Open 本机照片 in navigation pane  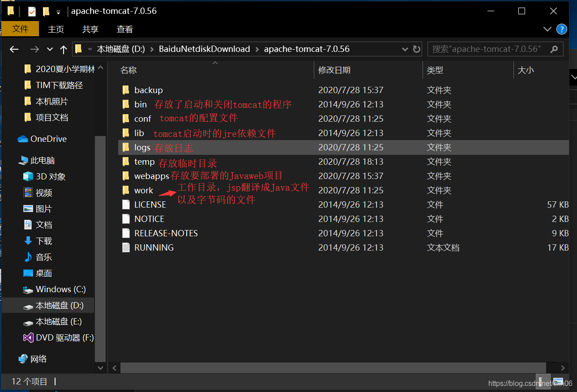[x=46, y=101]
